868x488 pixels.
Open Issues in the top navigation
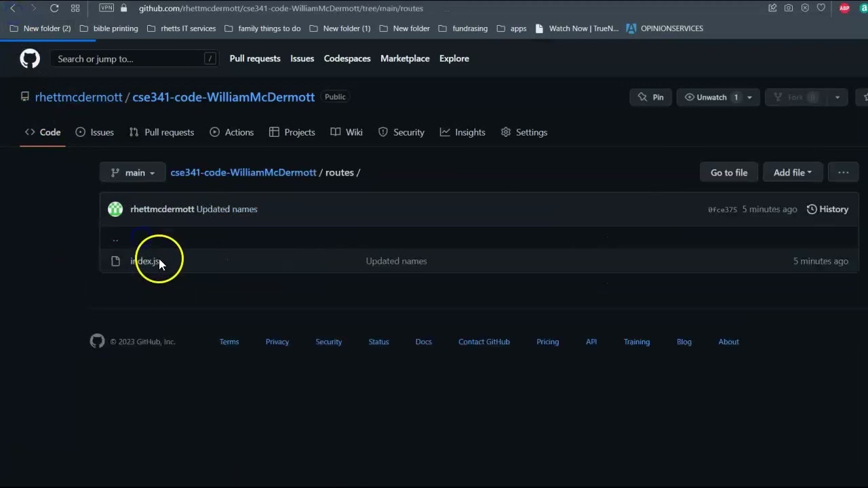[x=302, y=58]
